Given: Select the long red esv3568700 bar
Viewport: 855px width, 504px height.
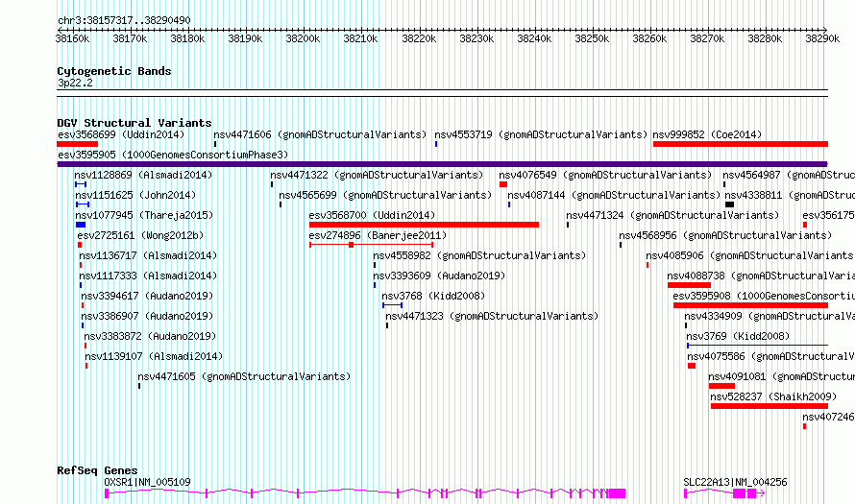Looking at the screenshot, I should click(424, 225).
